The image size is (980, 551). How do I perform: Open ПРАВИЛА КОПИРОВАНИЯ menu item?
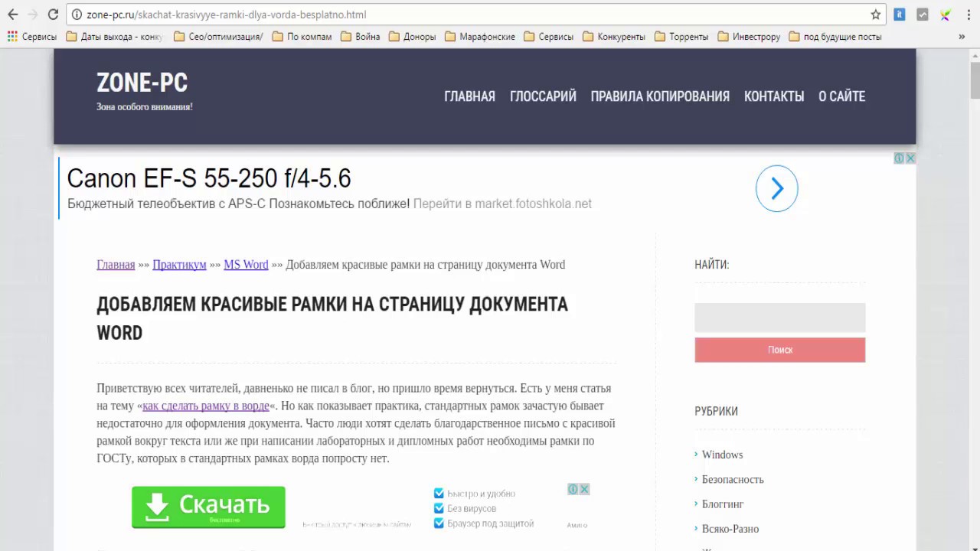pyautogui.click(x=660, y=96)
